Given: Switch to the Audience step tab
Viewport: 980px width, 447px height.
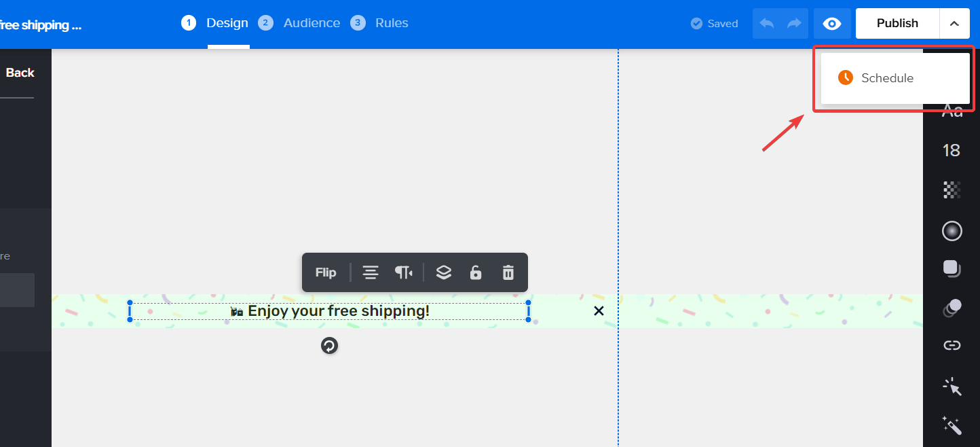Looking at the screenshot, I should tap(312, 23).
